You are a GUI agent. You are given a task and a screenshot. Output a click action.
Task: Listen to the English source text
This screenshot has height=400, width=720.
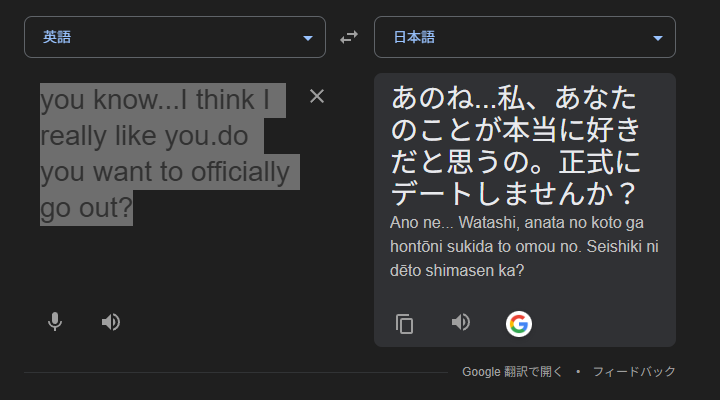[111, 322]
